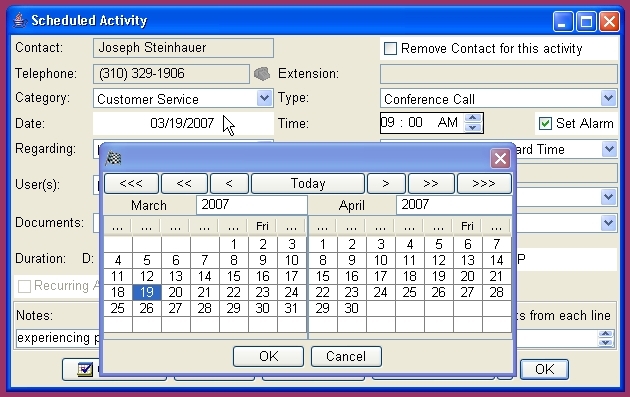Image resolution: width=630 pixels, height=397 pixels.
Task: Click the Date field showing 03/19/2007
Action: [x=183, y=123]
